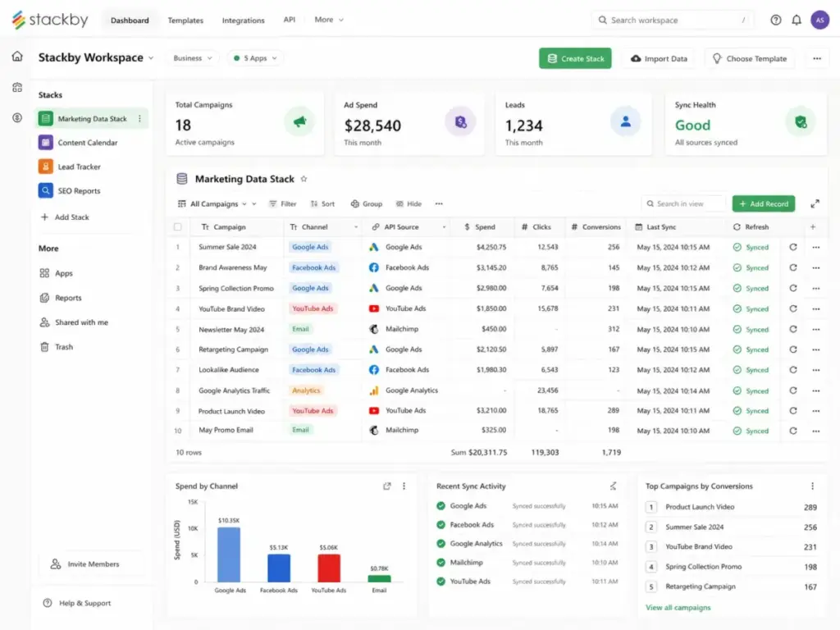840x630 pixels.
Task: Focus the Search workspace field
Action: coord(673,20)
